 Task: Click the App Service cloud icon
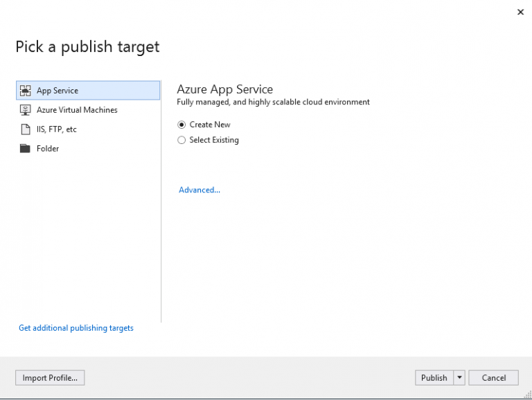click(x=26, y=91)
